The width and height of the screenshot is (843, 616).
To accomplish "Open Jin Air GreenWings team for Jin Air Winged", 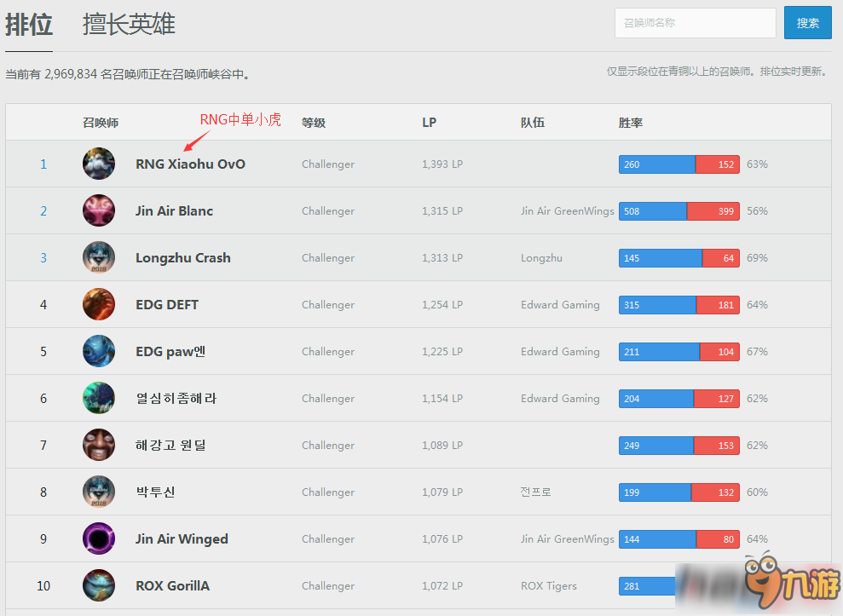I will pos(567,538).
